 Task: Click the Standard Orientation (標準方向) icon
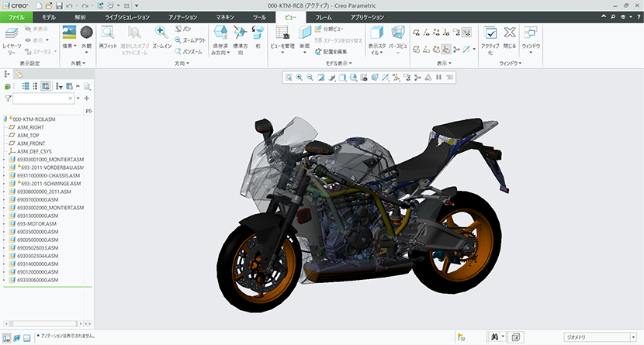(241, 33)
